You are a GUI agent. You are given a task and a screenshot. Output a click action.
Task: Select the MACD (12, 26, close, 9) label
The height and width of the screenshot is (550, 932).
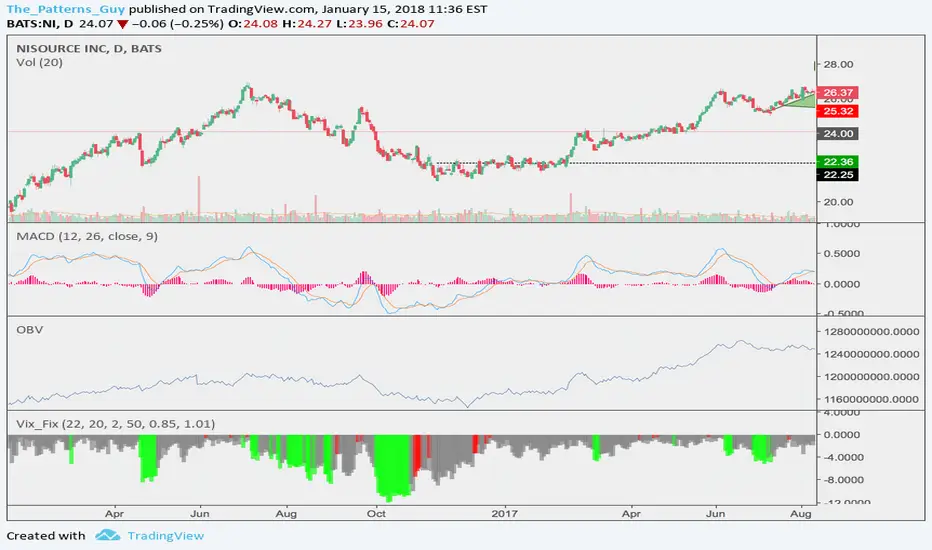coord(87,236)
